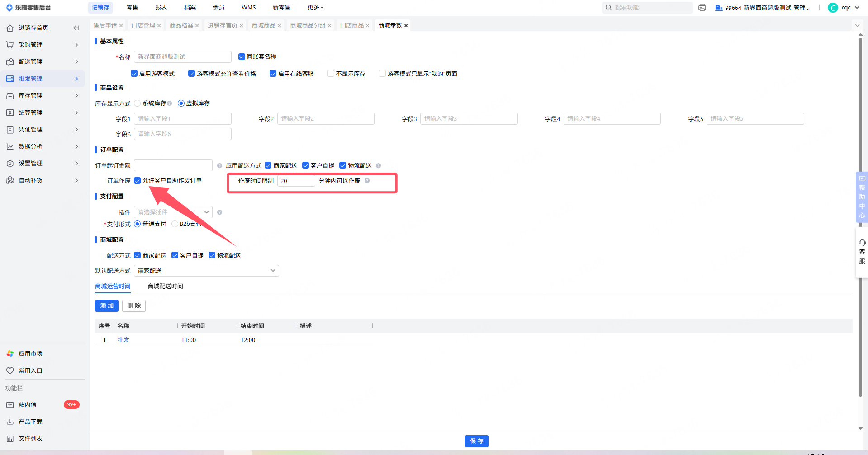Open the 报表 top menu
868x455 pixels.
pyautogui.click(x=161, y=7)
